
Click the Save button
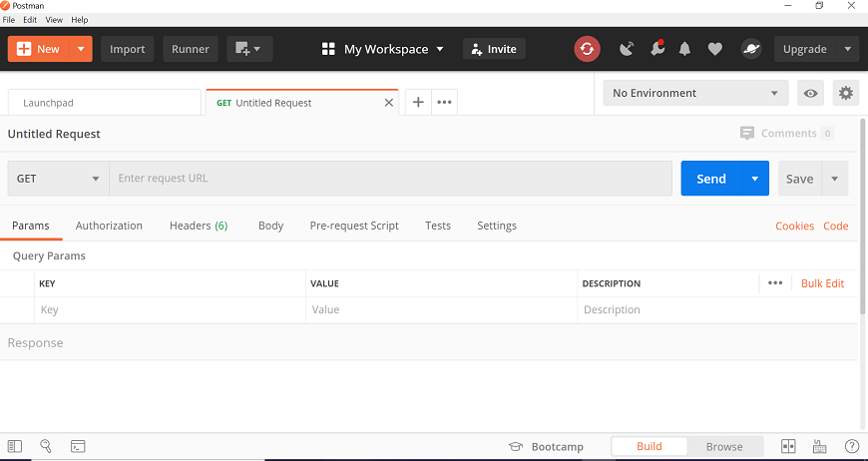800,179
